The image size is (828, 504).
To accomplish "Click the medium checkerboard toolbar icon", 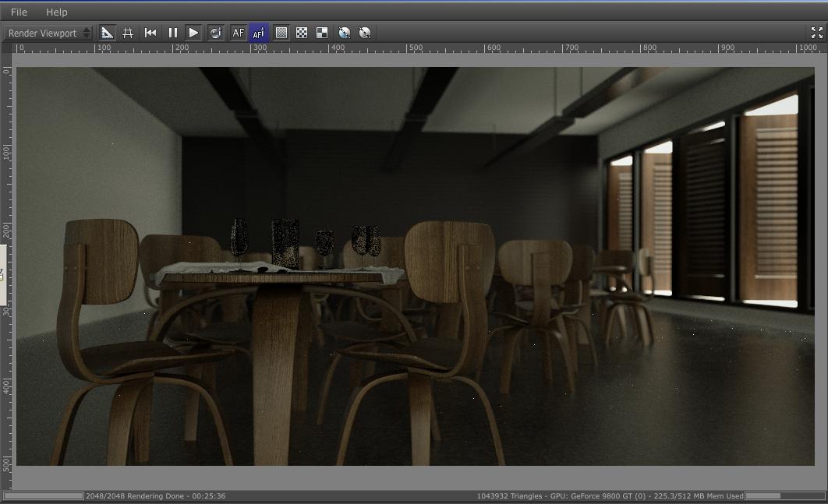I will 302,33.
